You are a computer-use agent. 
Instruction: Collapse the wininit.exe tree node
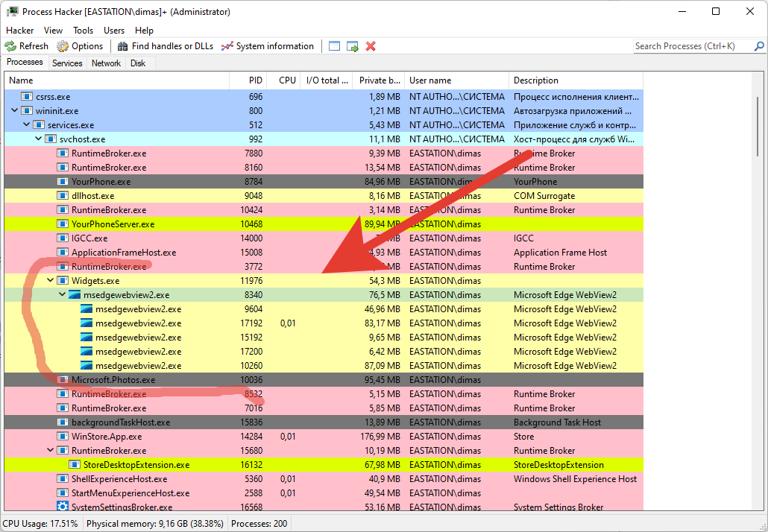(14, 110)
